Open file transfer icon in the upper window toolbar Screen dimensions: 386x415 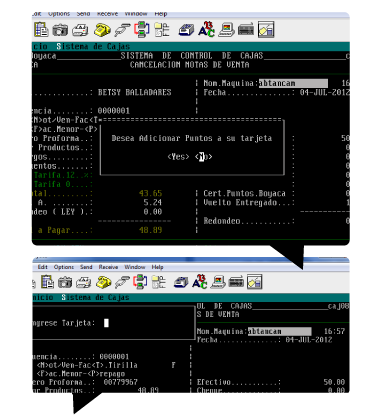[x=142, y=29]
